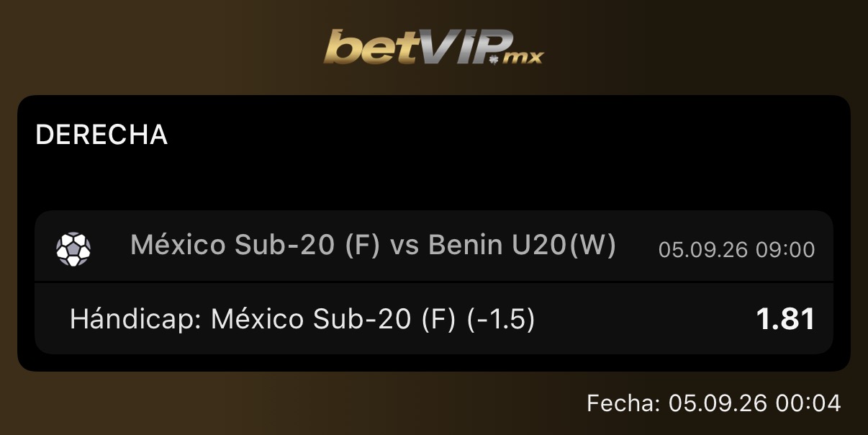Select the handicap selection row
The height and width of the screenshot is (435, 868).
click(x=434, y=318)
